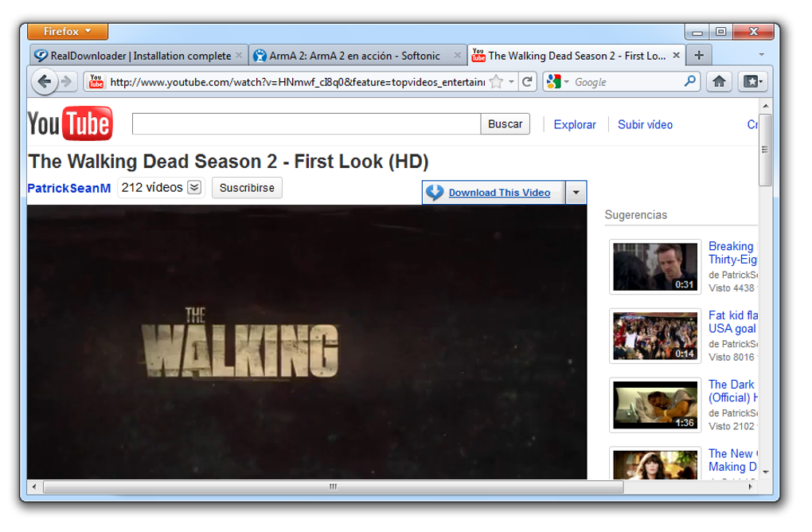Click the scroll right arrow

tap(751, 487)
